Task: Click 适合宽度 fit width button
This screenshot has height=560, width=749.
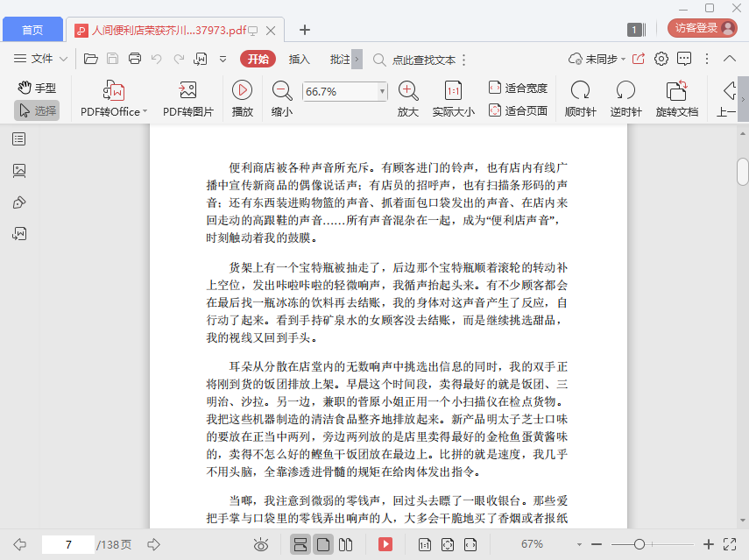Action: tap(518, 88)
